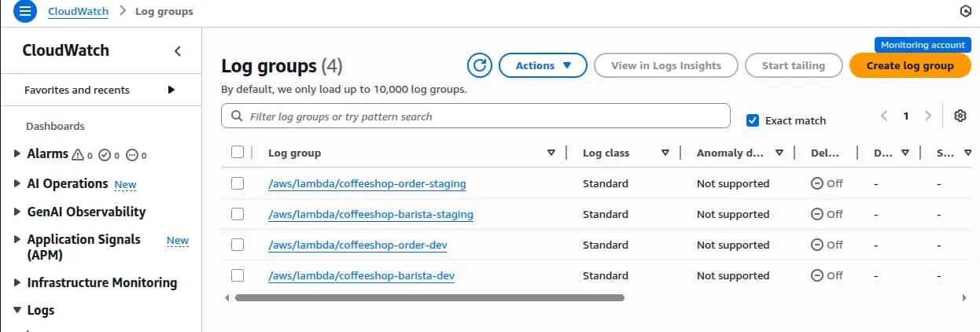The image size is (980, 332).
Task: Click the hexagon icon in top bar
Action: click(x=966, y=11)
